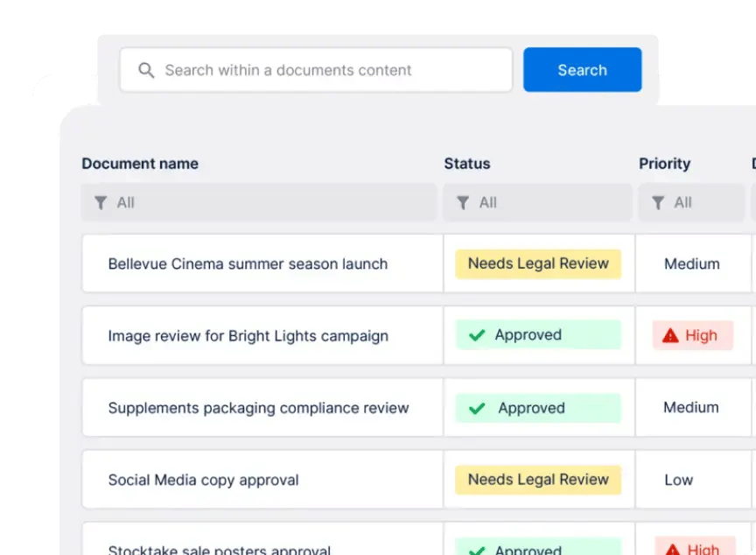Screen dimensions: 756x555
Task: Select Supplements packaging compliance review document
Action: click(258, 408)
